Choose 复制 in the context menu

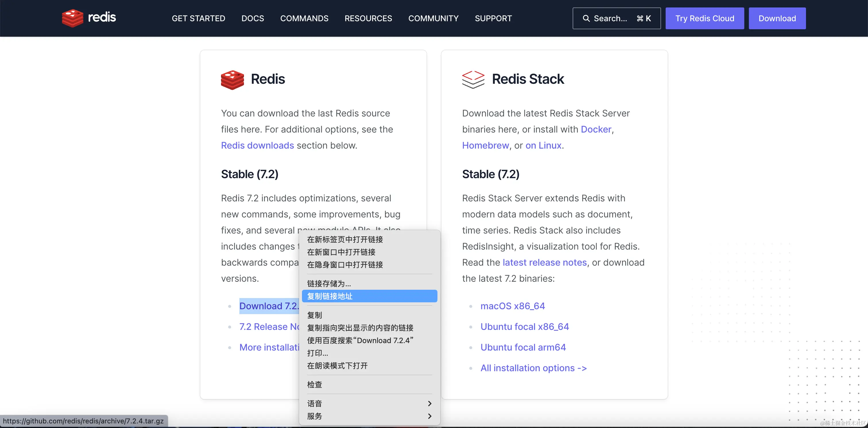pyautogui.click(x=369, y=315)
